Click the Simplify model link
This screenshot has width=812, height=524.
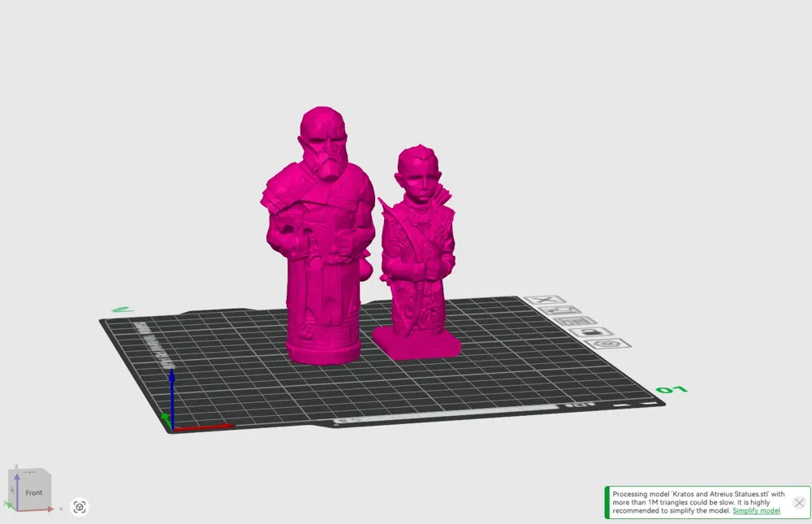tap(756, 510)
